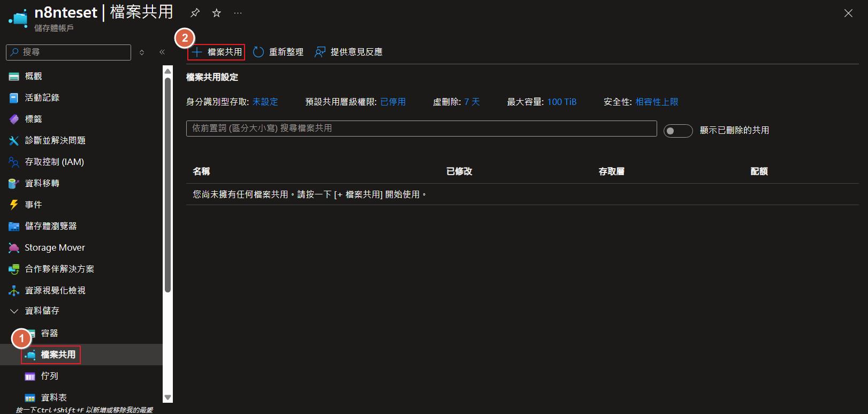The image size is (868, 414).
Task: Open the more options ellipsis in header
Action: point(238,13)
